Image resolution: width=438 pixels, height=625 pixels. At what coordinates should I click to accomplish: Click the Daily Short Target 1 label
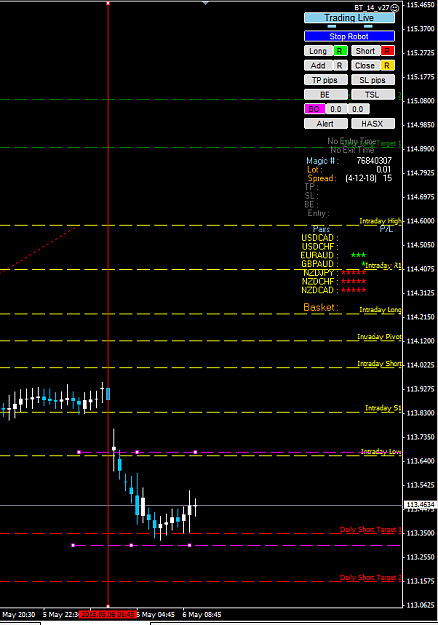(370, 529)
